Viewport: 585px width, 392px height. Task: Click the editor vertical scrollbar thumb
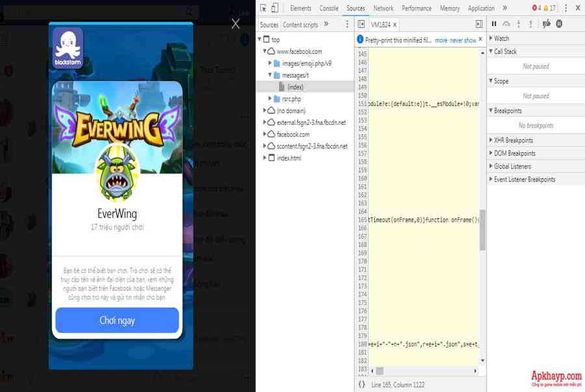[482, 229]
